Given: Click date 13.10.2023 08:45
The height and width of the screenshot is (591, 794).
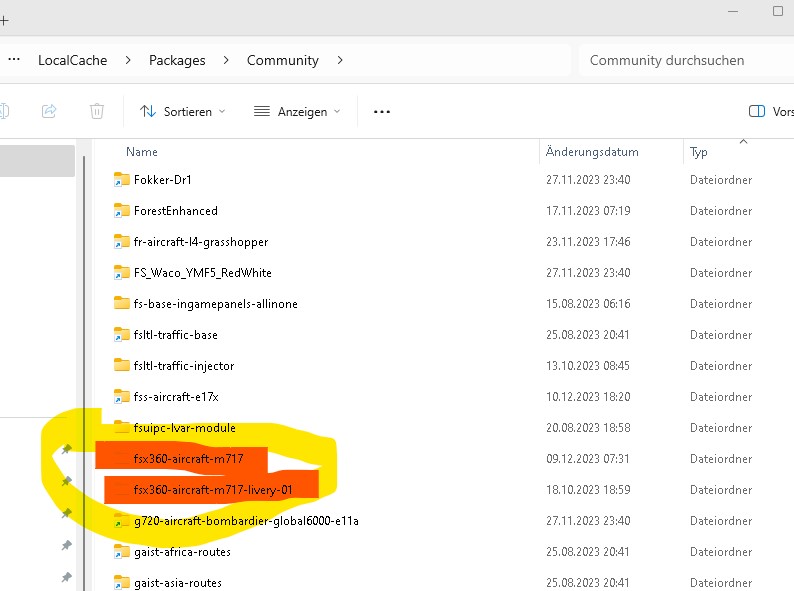Looking at the screenshot, I should click(587, 366).
